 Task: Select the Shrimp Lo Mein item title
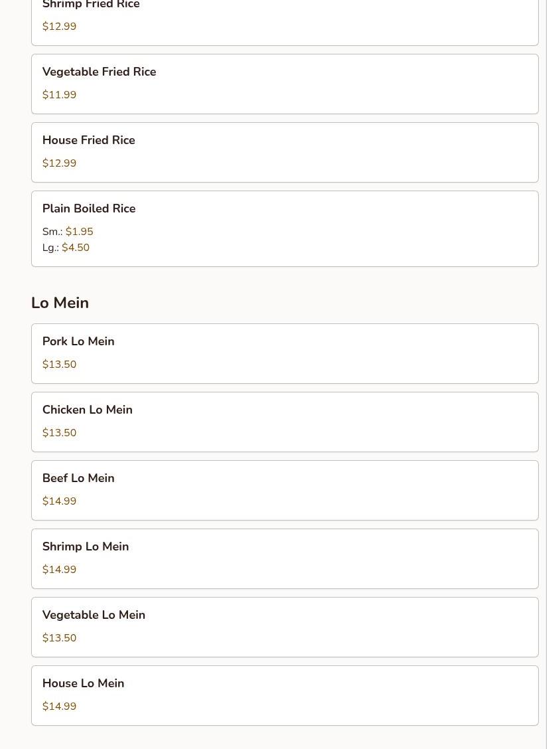click(x=86, y=546)
